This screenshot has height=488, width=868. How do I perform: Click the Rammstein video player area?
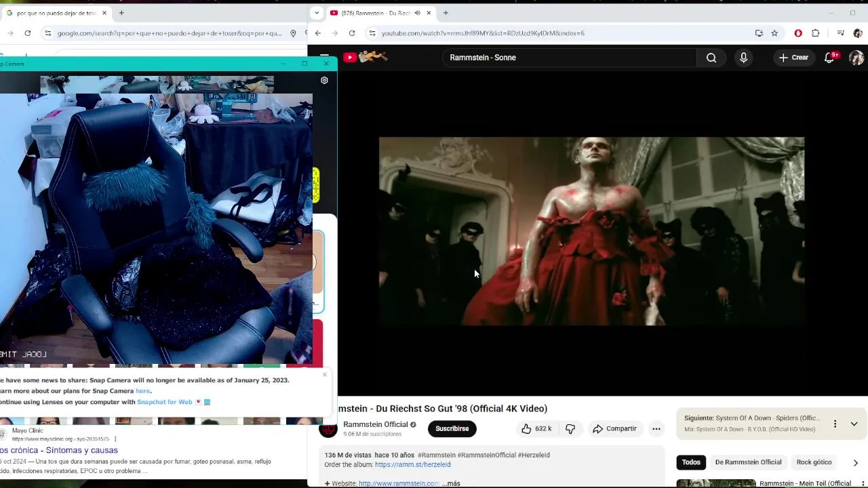tap(591, 231)
